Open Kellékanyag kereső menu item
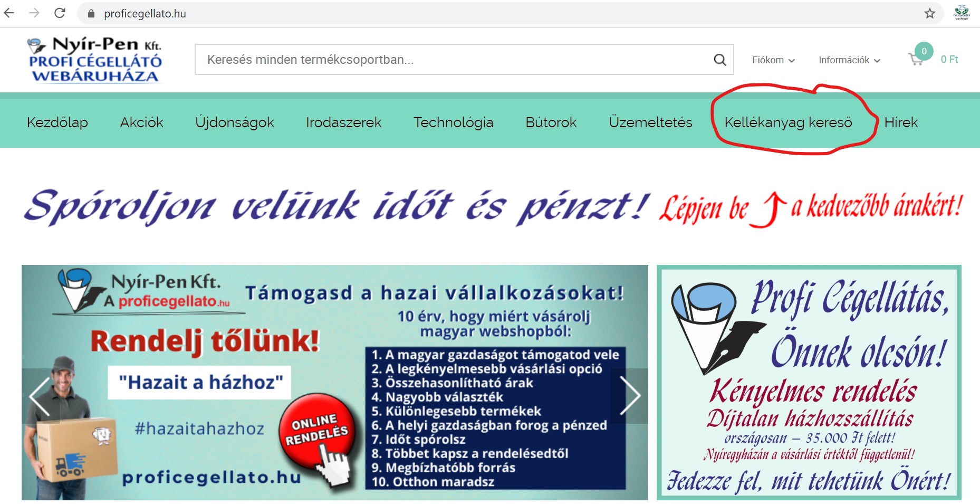 [788, 122]
